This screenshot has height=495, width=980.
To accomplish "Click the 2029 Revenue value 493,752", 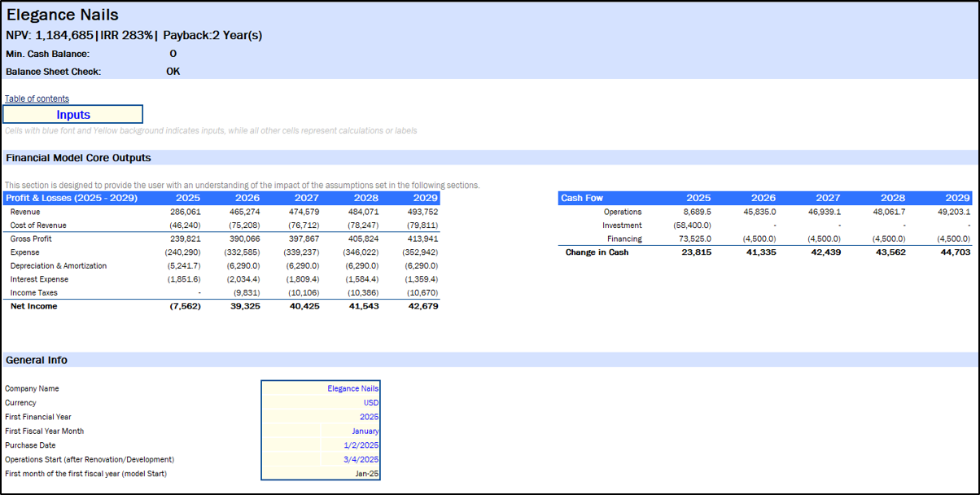I will pyautogui.click(x=419, y=212).
